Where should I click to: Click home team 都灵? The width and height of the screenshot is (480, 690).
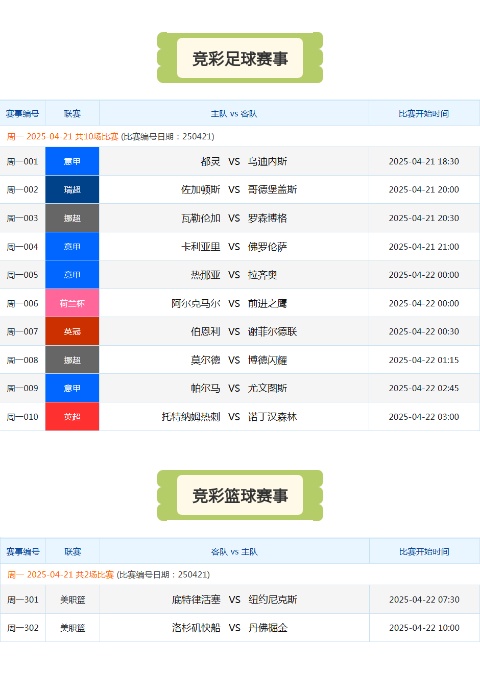pyautogui.click(x=210, y=161)
